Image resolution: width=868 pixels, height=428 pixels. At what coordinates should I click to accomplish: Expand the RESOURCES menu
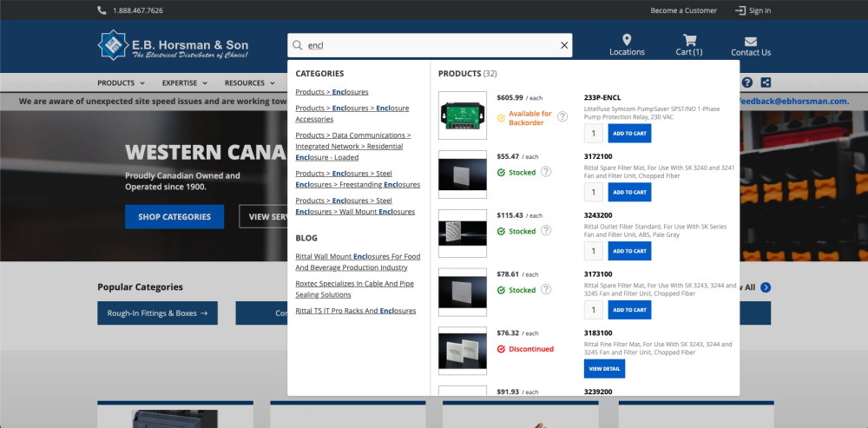pos(250,83)
